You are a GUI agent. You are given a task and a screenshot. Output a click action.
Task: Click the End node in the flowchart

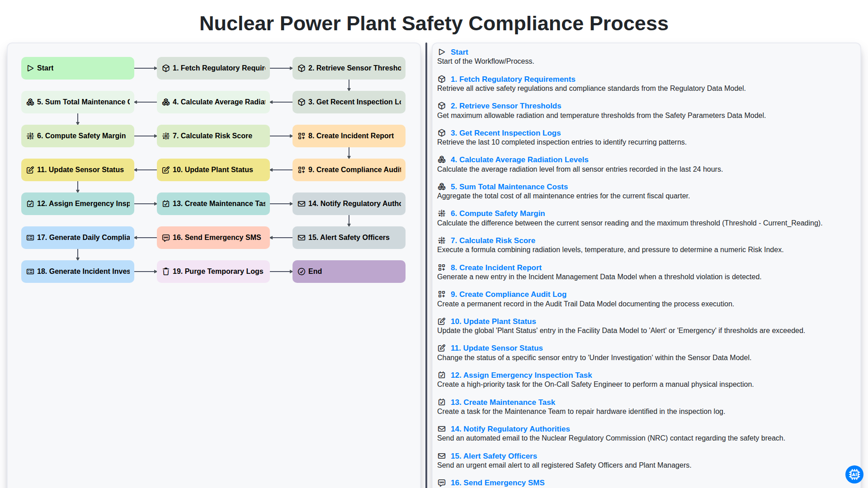click(349, 272)
